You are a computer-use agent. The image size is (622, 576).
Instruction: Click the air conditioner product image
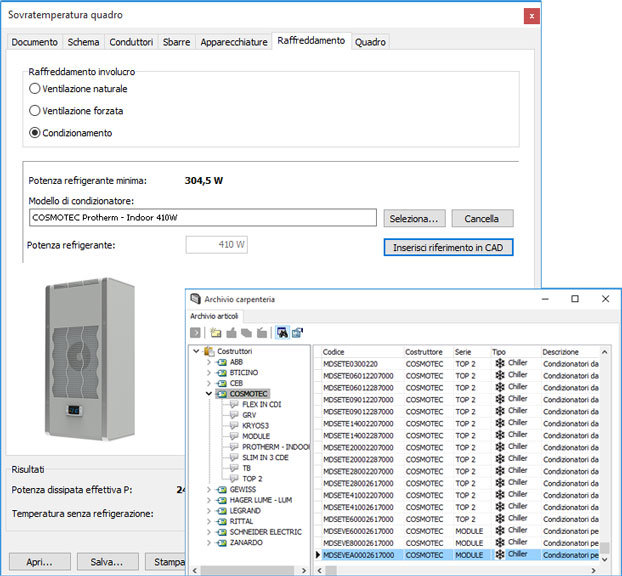[x=90, y=359]
